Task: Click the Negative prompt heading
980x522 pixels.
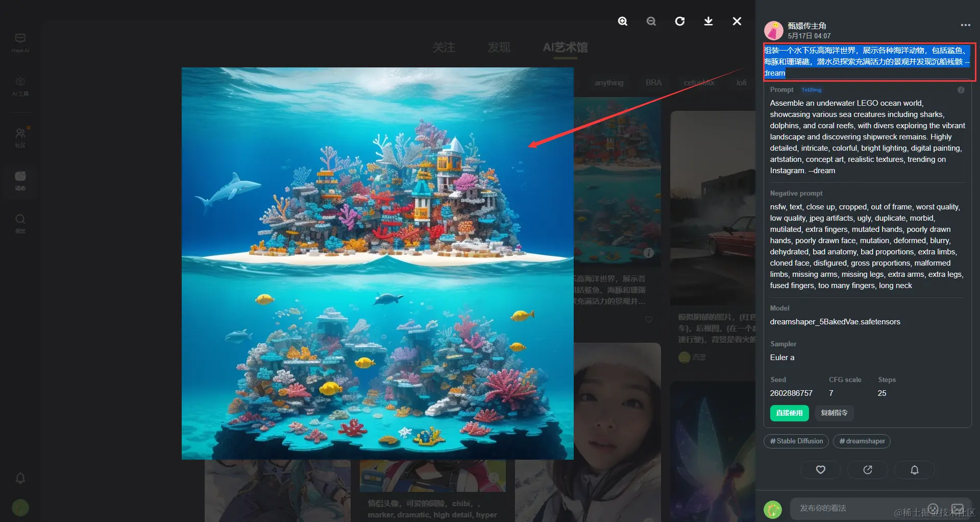Action: [796, 194]
